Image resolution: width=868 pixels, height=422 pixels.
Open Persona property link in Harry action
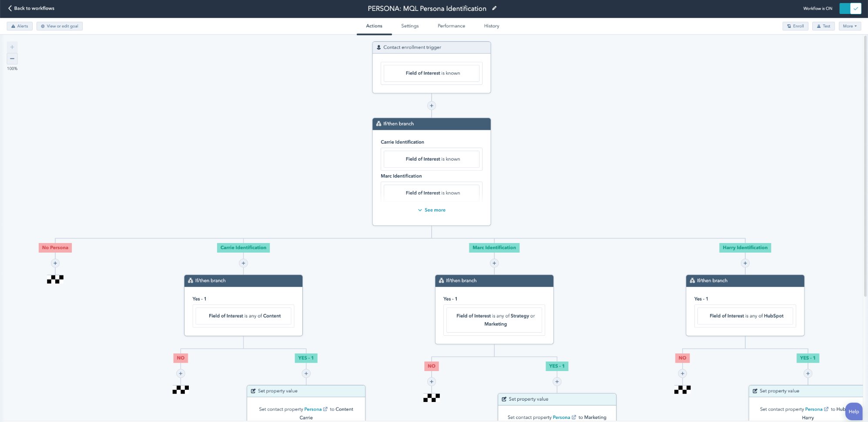point(816,409)
